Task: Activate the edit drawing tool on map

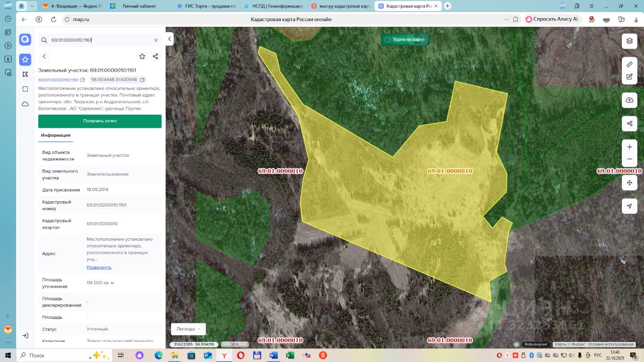Action: click(629, 77)
